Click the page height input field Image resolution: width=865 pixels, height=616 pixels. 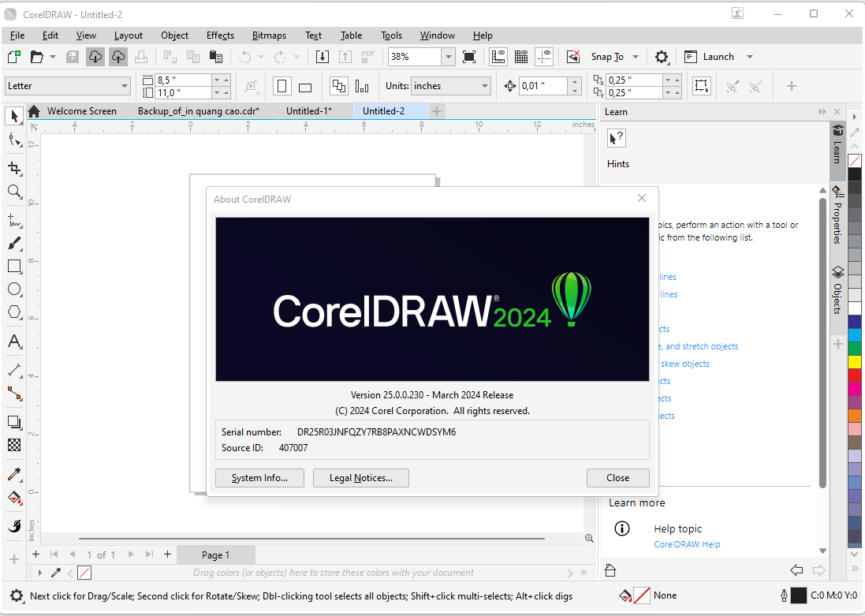pos(183,93)
